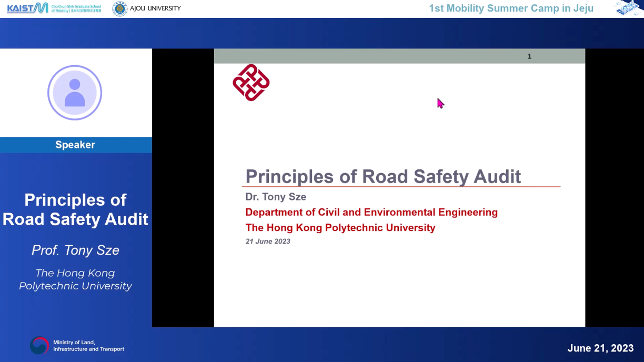Click Prof. Tony Sze in sidebar
This screenshot has width=644, height=362.
point(75,250)
